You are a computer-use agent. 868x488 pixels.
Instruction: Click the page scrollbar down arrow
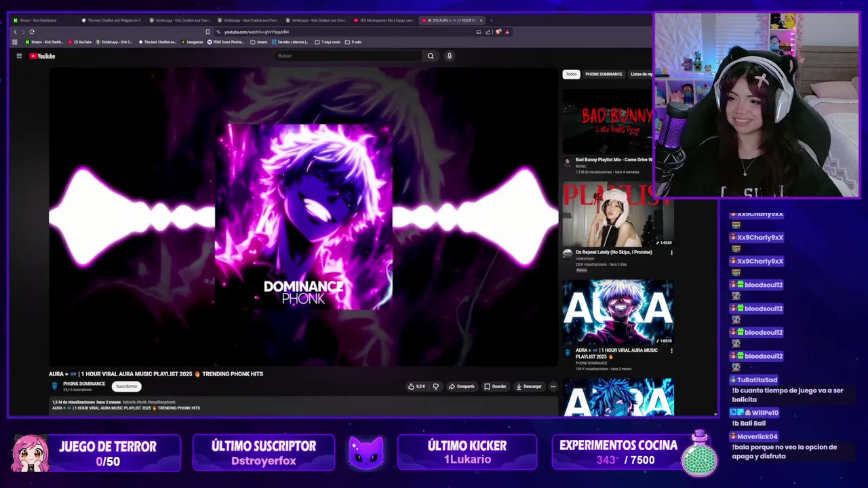715,413
